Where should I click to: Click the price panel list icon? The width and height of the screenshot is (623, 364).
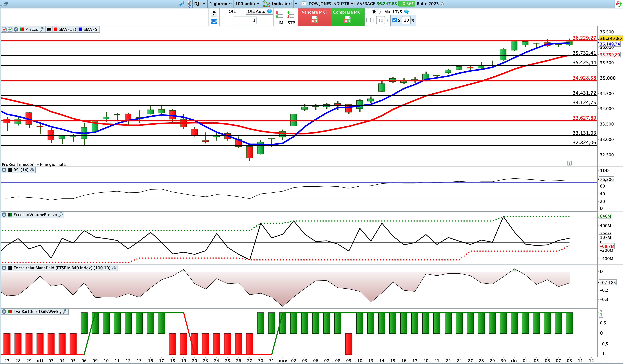(49, 29)
